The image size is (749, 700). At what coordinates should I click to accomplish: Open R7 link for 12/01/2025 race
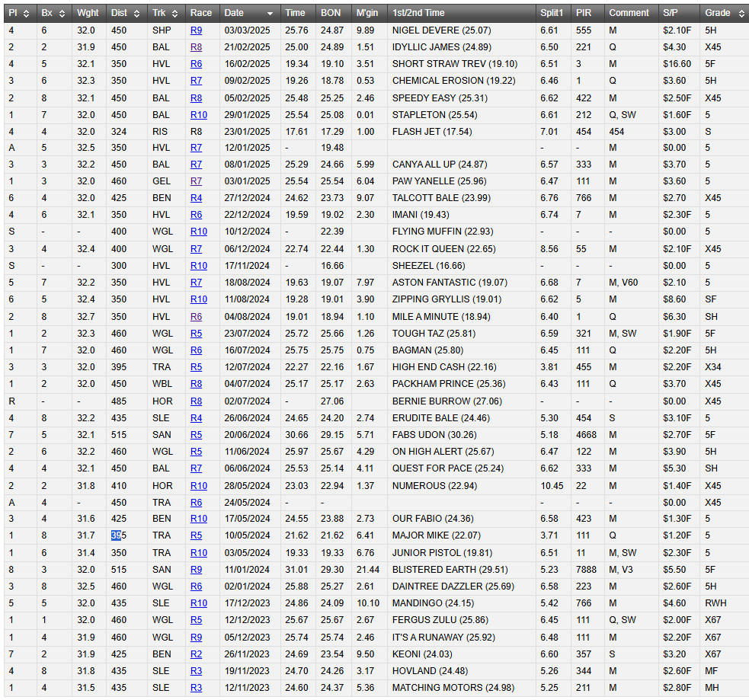[196, 148]
